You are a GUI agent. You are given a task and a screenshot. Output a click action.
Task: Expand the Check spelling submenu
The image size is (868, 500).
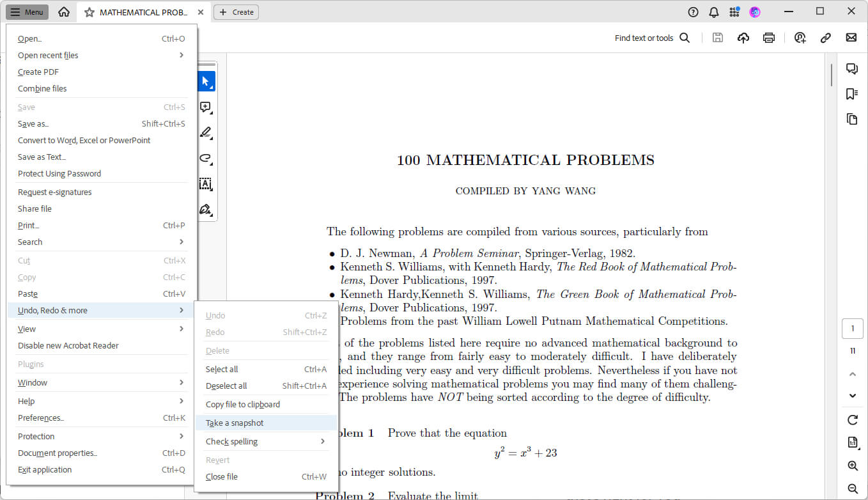(265, 441)
